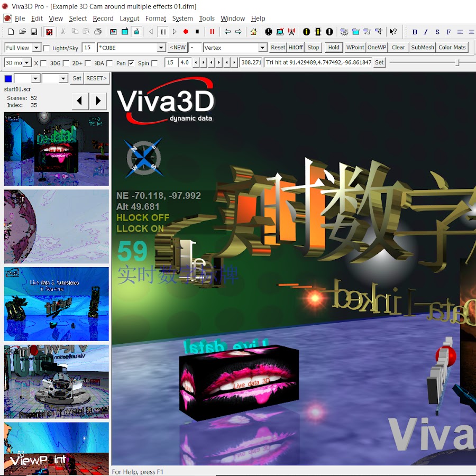Click the open folder icon

pos(22,32)
